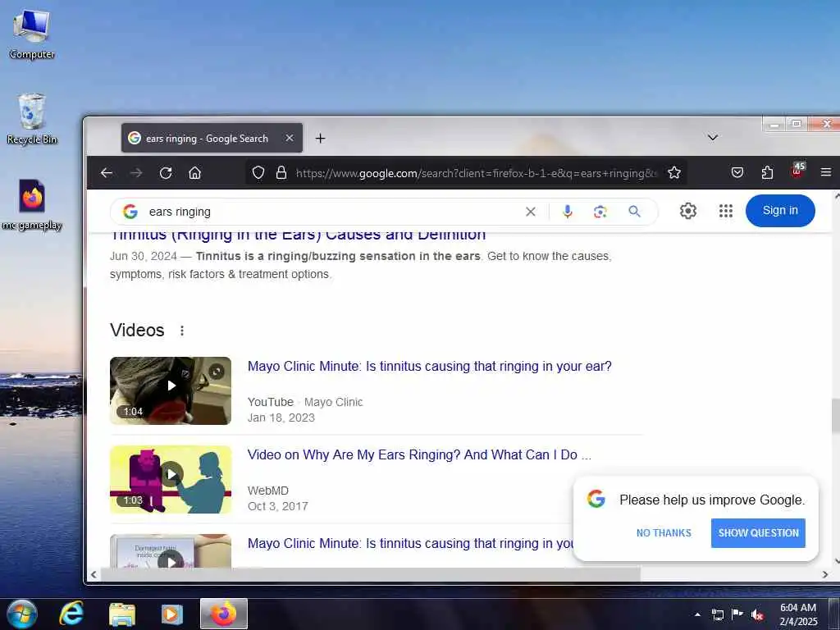Select the mc gameplay file on desktop

[x=32, y=204]
